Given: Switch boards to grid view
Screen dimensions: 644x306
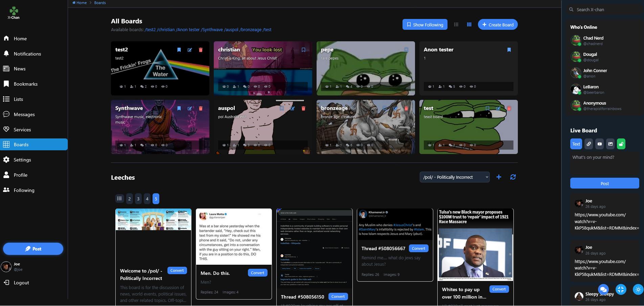Looking at the screenshot, I should [469, 24].
